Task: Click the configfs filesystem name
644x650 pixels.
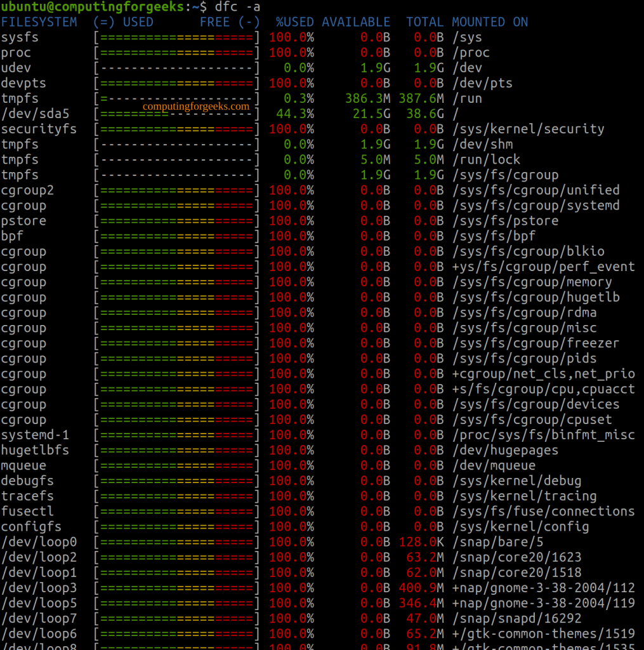Action: click(32, 527)
